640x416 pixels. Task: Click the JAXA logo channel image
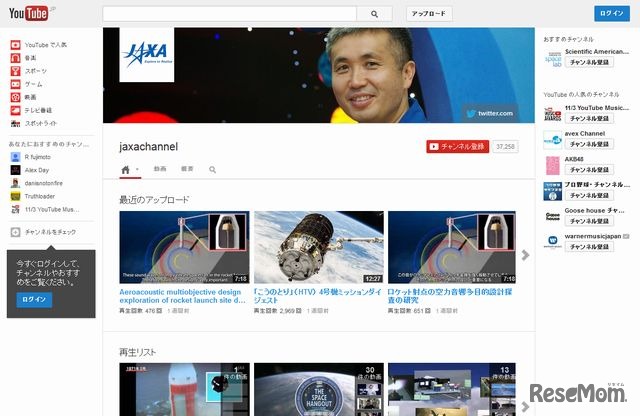[x=147, y=55]
